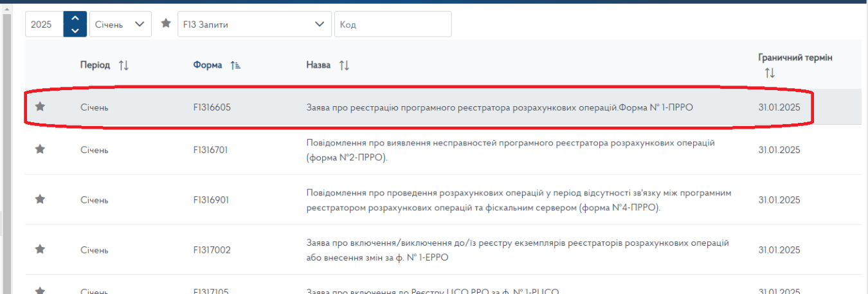Image resolution: width=868 pixels, height=294 pixels.
Task: Star the F1316701 form row as favorite
Action: pos(40,149)
